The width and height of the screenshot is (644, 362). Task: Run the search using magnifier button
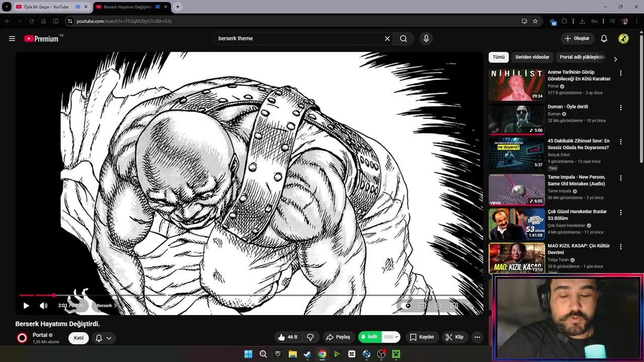(x=404, y=39)
